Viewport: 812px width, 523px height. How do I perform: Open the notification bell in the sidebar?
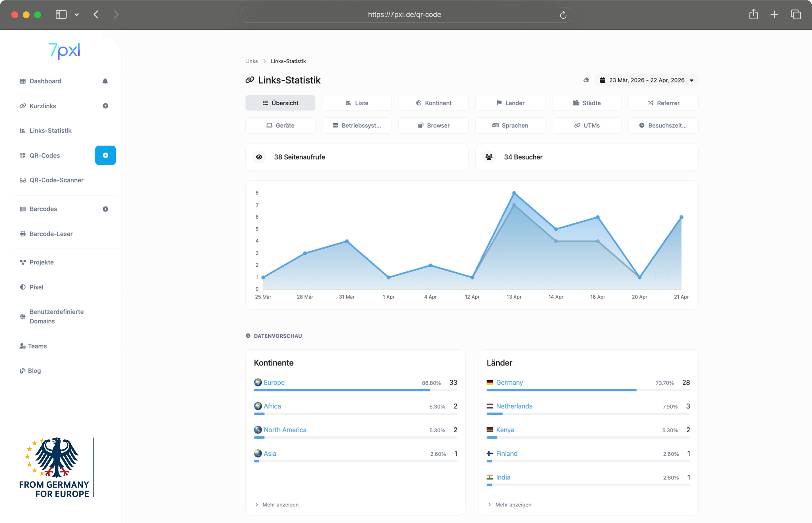[105, 81]
